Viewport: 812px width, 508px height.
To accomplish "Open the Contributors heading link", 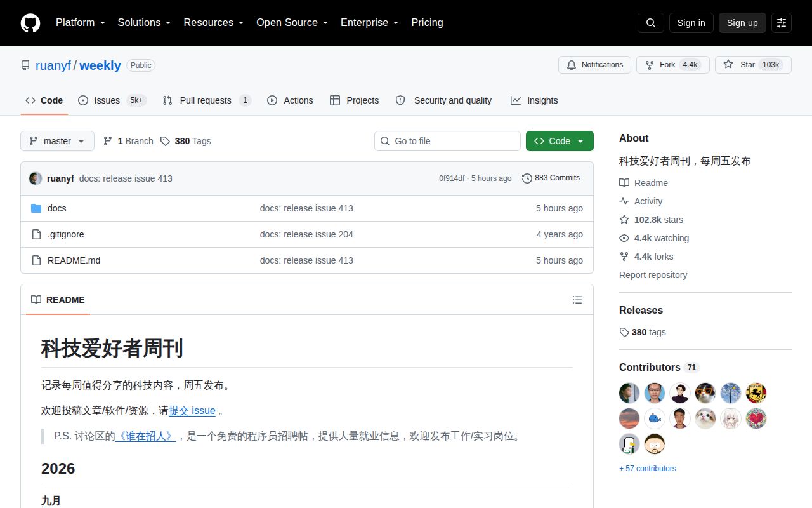I will (658, 367).
